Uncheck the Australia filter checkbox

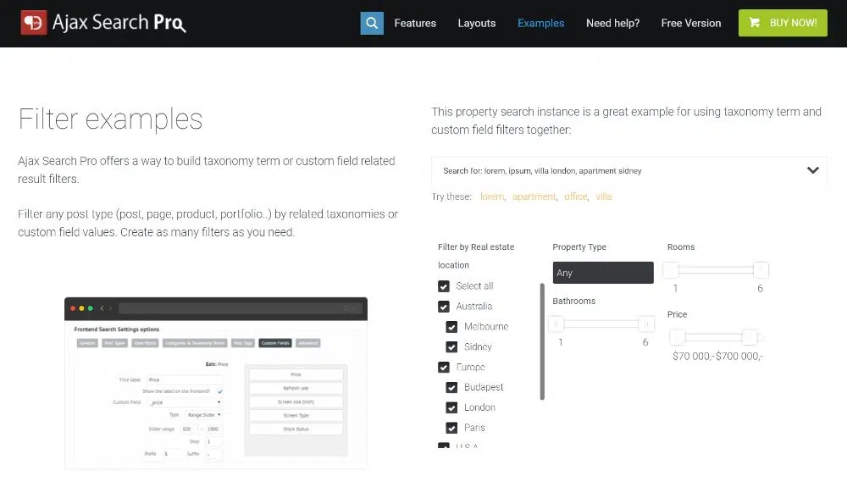(x=444, y=306)
